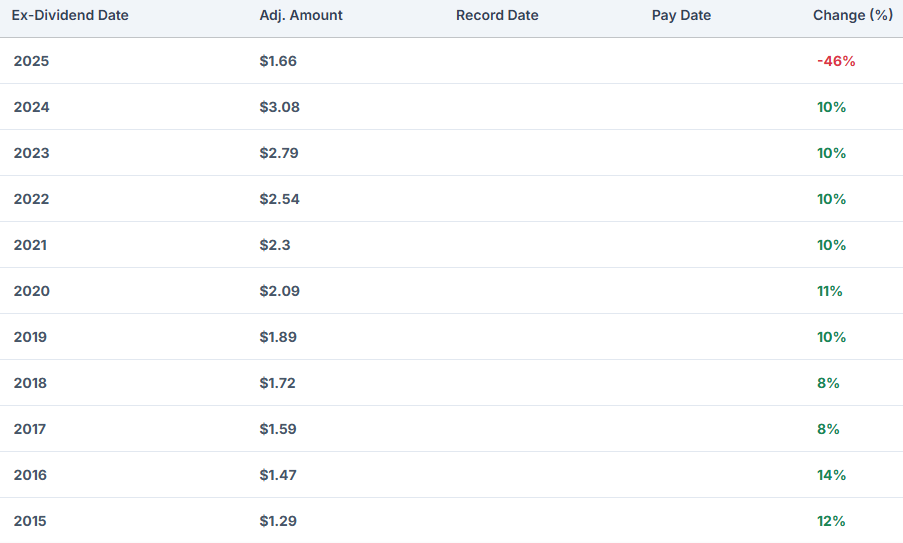The height and width of the screenshot is (543, 903).
Task: Sort by the Adj. Amount column header
Action: [x=301, y=15]
